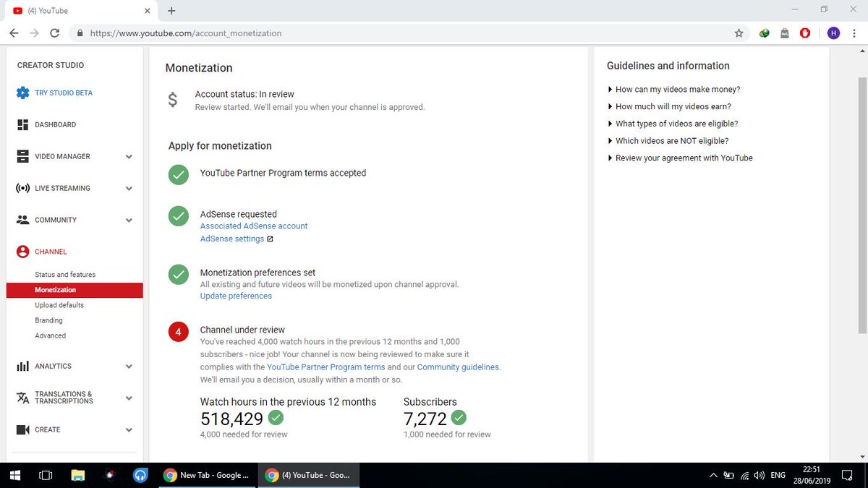Click the Video Manager icon
This screenshot has height=488, width=868.
point(22,156)
